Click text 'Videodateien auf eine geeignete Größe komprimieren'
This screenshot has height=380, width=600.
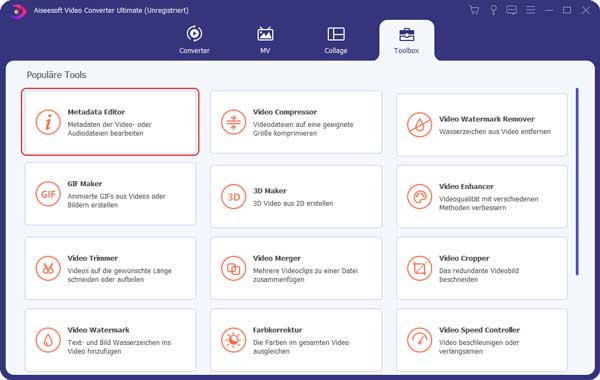pos(303,129)
